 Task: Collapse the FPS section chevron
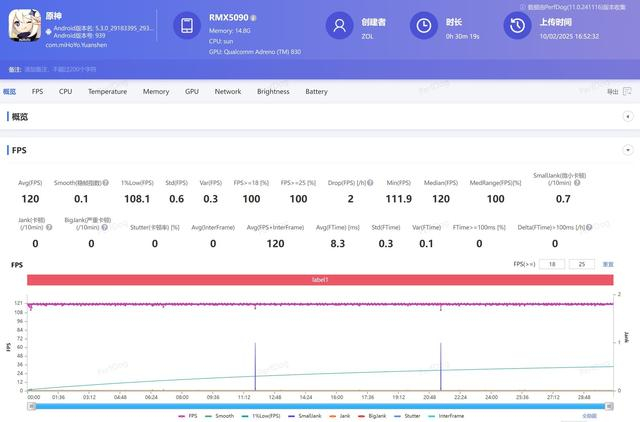tap(627, 150)
